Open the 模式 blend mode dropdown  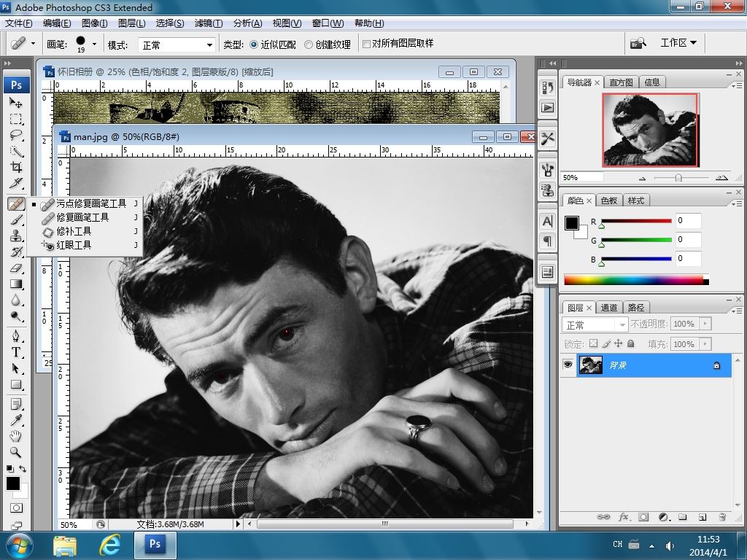coord(177,45)
